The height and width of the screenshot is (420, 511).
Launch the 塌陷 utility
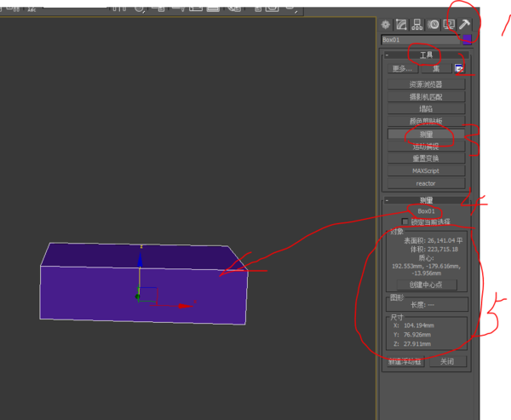click(x=427, y=109)
